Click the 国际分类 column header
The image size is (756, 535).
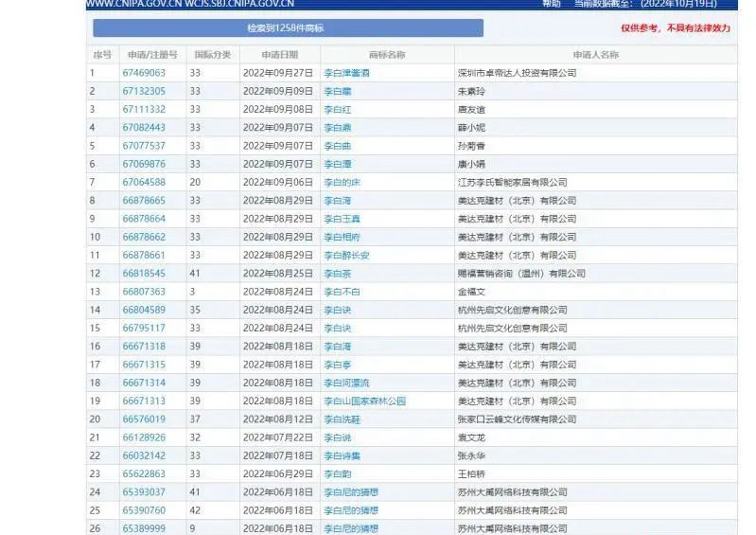click(213, 55)
